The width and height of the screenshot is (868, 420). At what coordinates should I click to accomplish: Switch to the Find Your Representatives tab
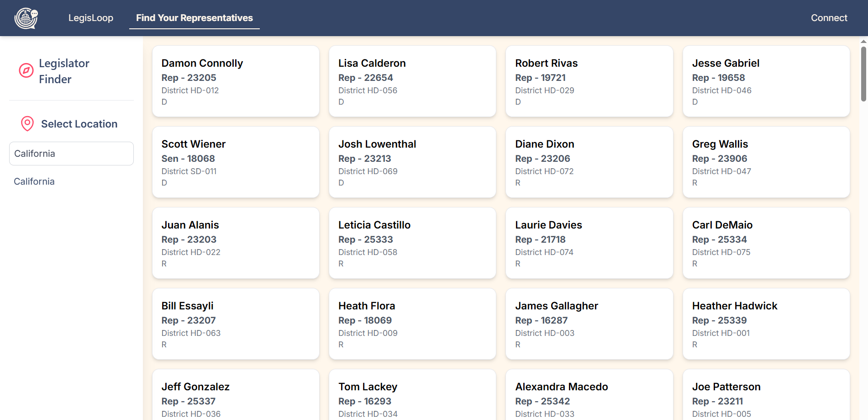point(194,18)
